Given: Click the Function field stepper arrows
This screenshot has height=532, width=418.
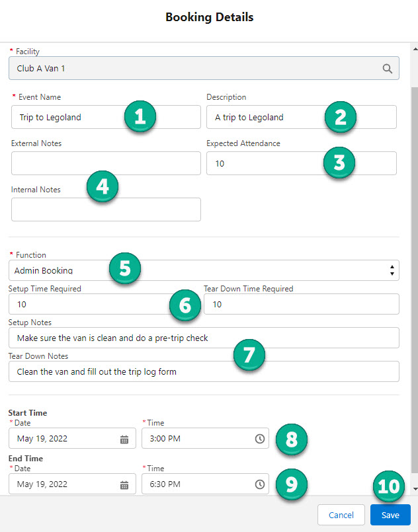Looking at the screenshot, I should [x=392, y=270].
